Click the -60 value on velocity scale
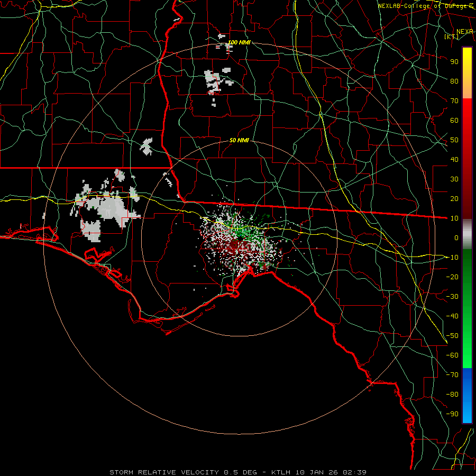 coord(452,355)
